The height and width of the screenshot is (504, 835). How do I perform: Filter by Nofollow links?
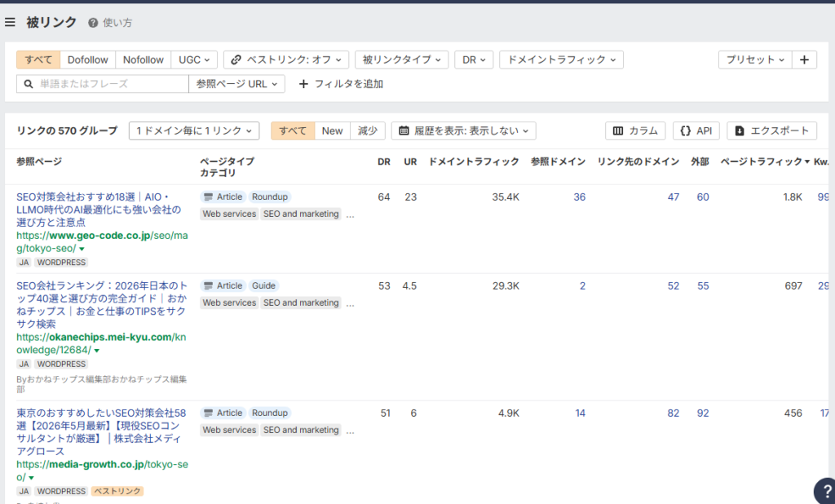tap(144, 60)
